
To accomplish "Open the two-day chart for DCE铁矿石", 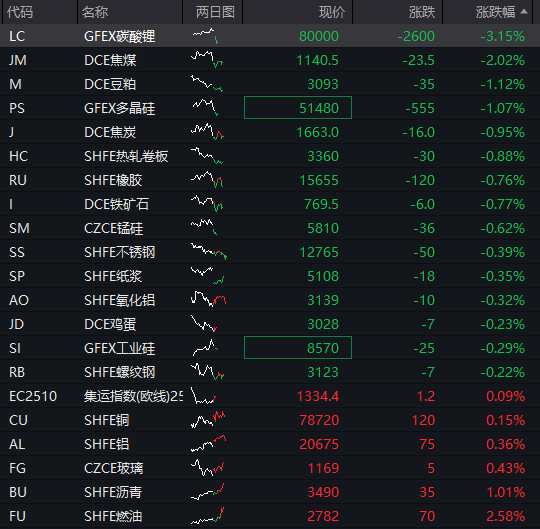I will tap(207, 204).
